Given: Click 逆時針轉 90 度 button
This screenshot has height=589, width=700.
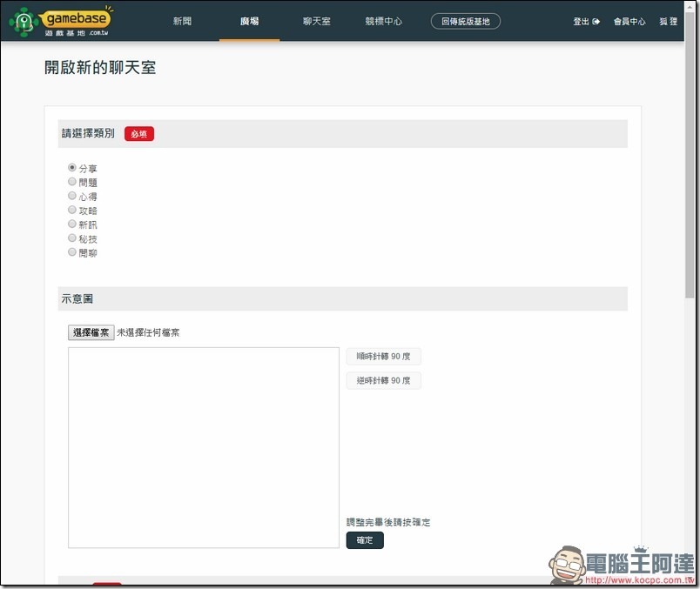Looking at the screenshot, I should click(x=383, y=380).
